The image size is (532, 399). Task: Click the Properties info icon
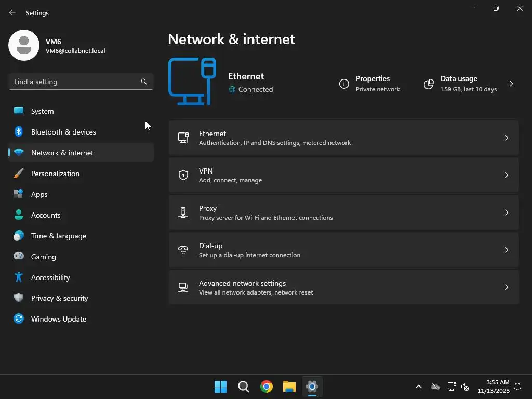pyautogui.click(x=344, y=84)
